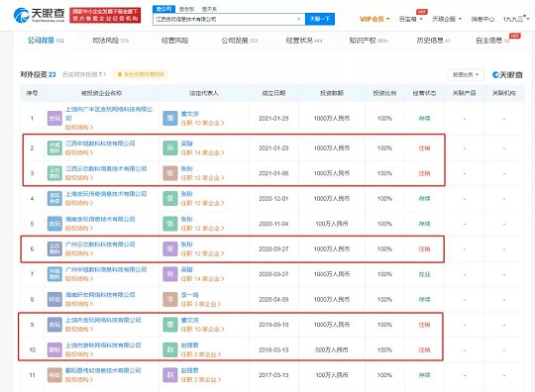Switch to the 经营风险 tab

(174, 41)
